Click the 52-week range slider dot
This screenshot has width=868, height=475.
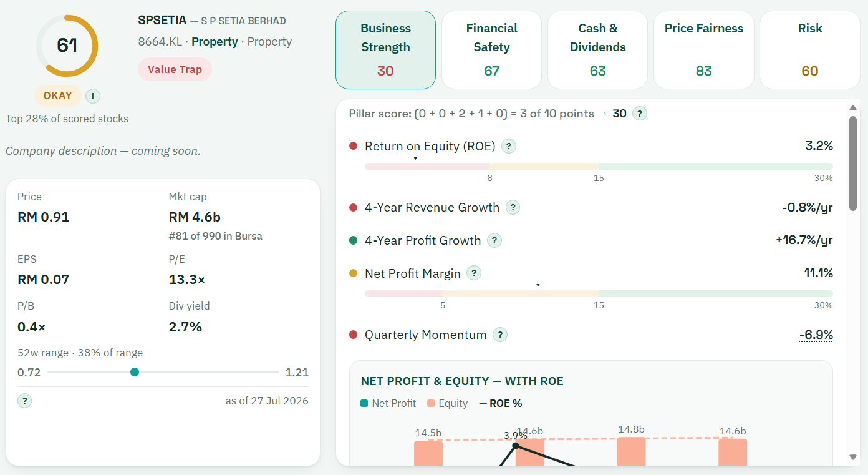pos(135,372)
